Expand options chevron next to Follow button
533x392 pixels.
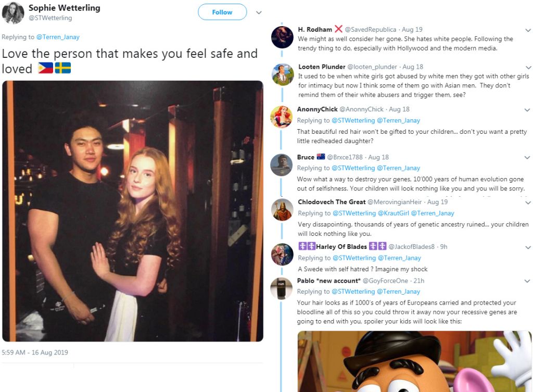[259, 12]
